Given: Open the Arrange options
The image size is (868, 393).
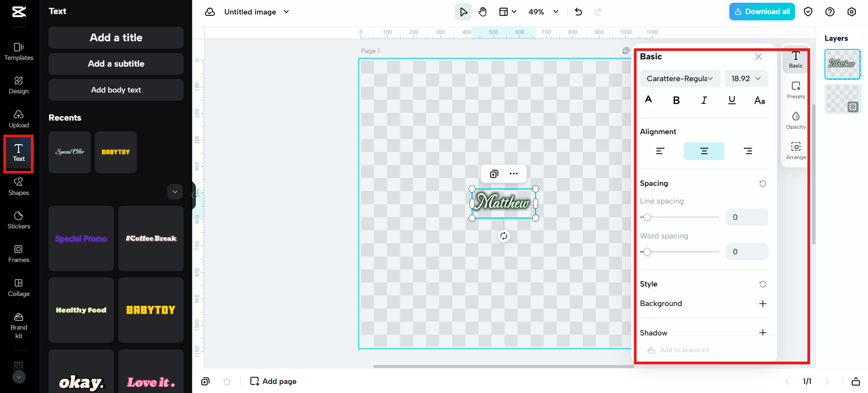Looking at the screenshot, I should pos(795,150).
